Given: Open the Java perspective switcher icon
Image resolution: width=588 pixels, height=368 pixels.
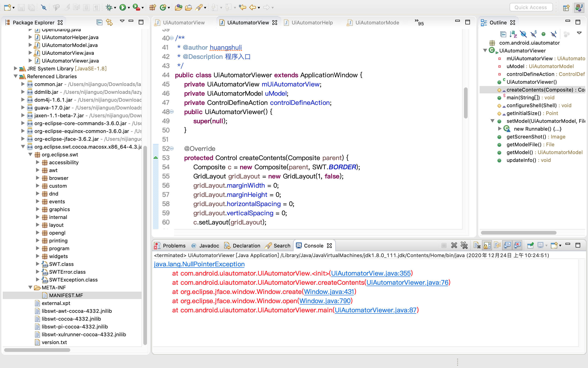Looking at the screenshot, I should pyautogui.click(x=579, y=8).
